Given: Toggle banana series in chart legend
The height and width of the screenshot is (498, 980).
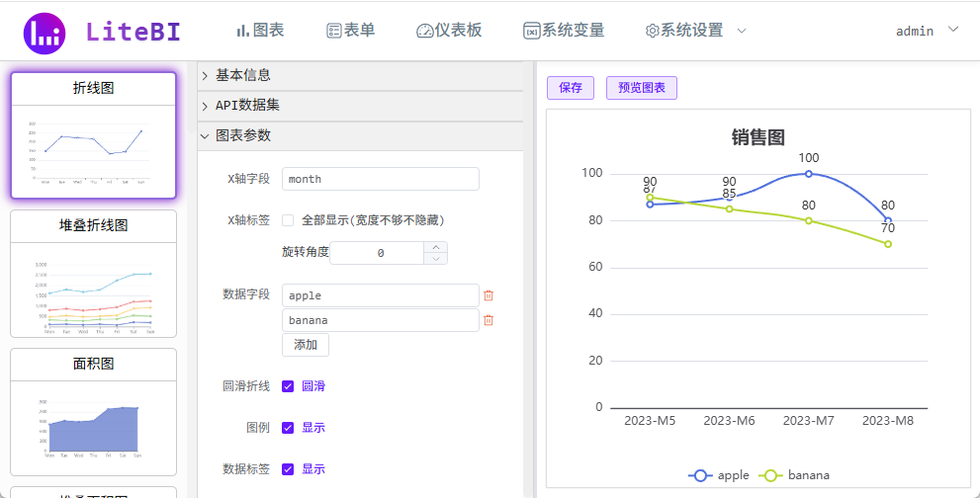Looking at the screenshot, I should [x=794, y=475].
